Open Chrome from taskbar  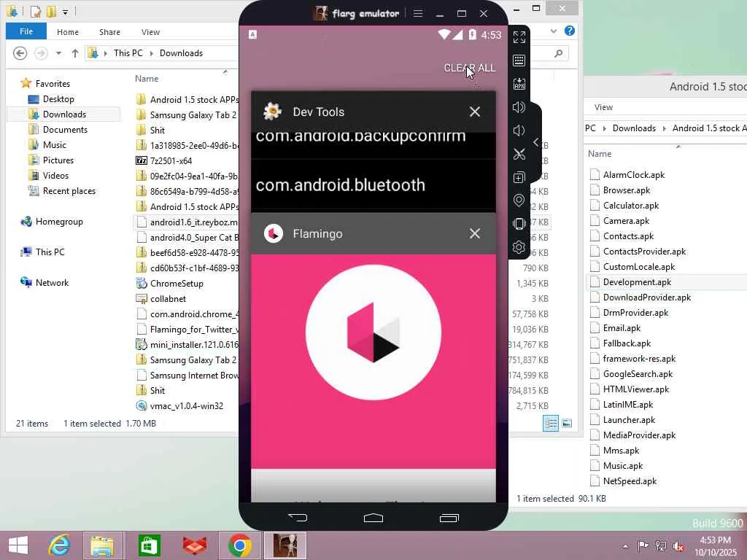tap(239, 545)
